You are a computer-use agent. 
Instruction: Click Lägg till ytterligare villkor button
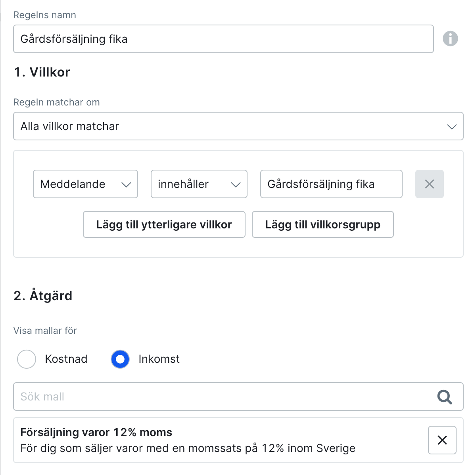tap(164, 224)
